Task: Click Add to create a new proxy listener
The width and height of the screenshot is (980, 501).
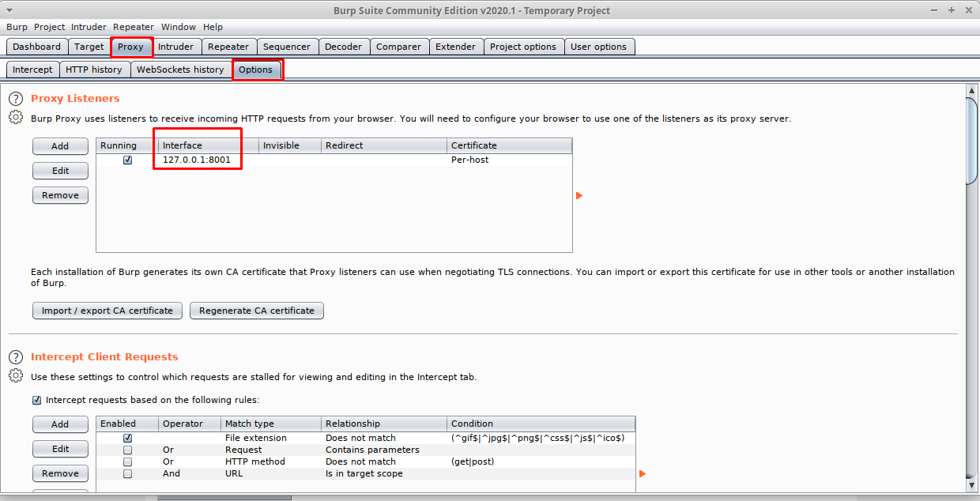Action: click(x=60, y=145)
